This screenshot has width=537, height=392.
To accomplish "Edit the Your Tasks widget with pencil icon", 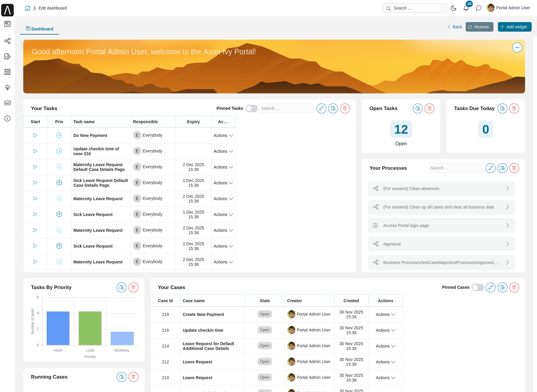I will [x=321, y=108].
